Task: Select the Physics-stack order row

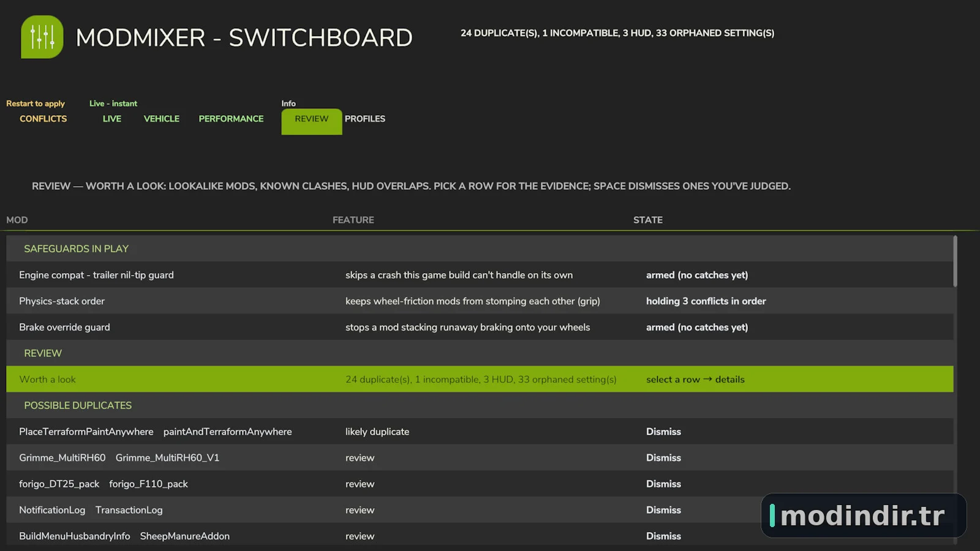Action: [x=480, y=301]
